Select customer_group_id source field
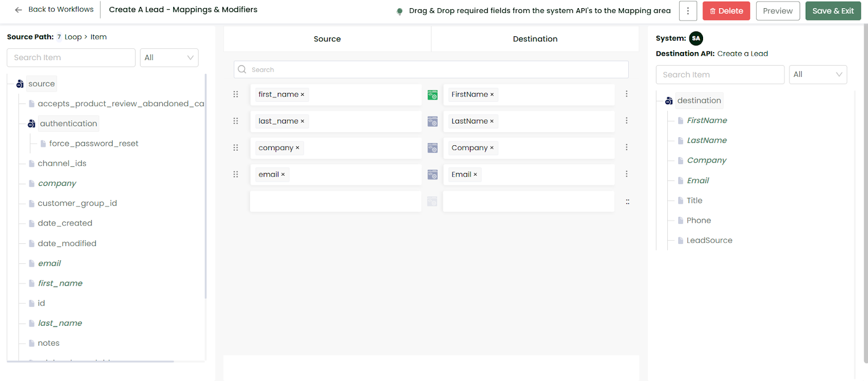 [77, 203]
